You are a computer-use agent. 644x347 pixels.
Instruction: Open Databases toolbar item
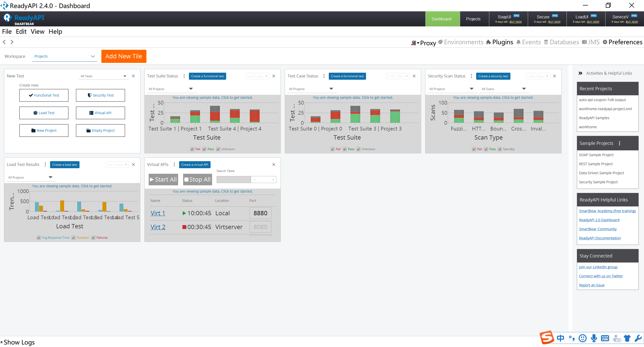[x=561, y=42]
